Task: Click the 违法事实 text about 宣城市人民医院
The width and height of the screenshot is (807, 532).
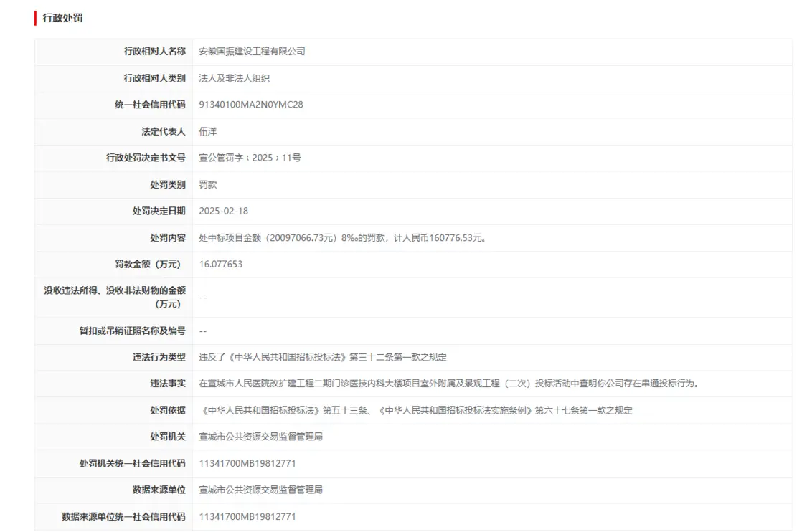Action: (448, 384)
